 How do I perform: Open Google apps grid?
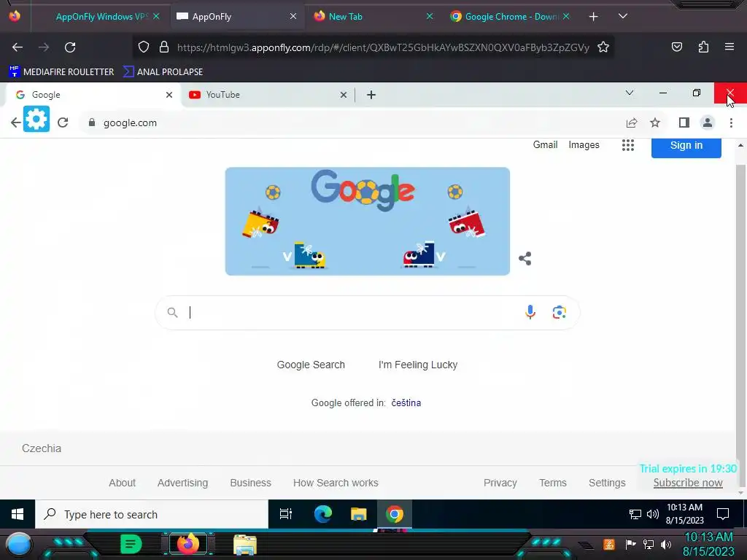tap(628, 145)
